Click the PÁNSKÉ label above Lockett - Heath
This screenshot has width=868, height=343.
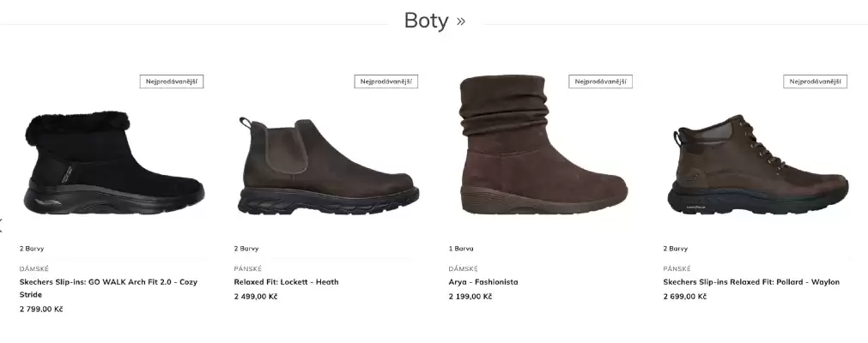pyautogui.click(x=248, y=268)
